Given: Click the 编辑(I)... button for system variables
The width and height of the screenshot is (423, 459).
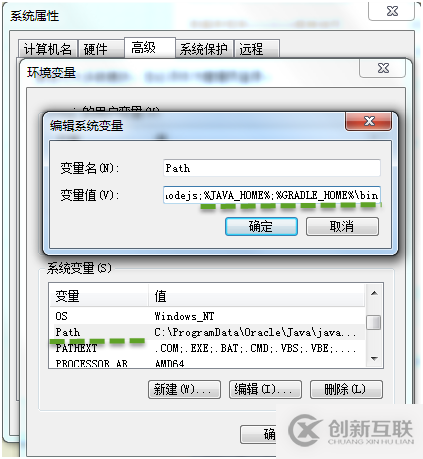Looking at the screenshot, I should pos(265,389).
